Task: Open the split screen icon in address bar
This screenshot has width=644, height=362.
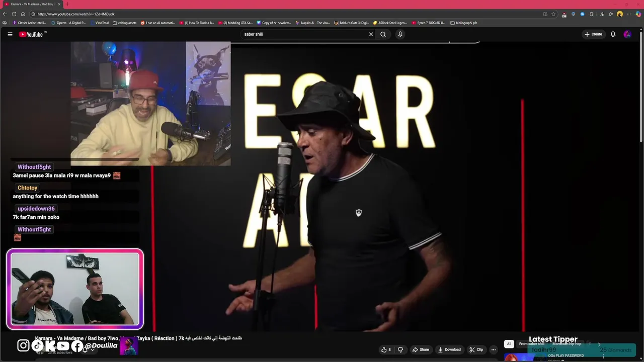Action: pyautogui.click(x=545, y=14)
